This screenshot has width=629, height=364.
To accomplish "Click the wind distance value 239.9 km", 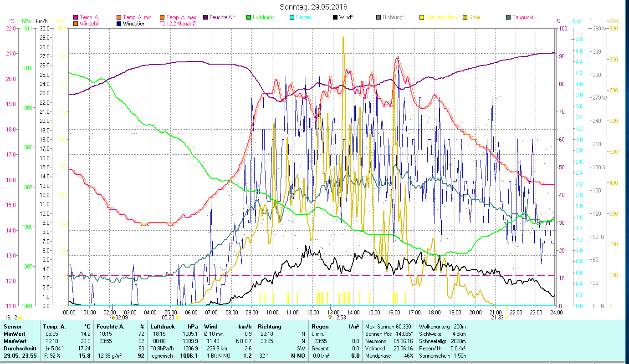I will 216,348.
